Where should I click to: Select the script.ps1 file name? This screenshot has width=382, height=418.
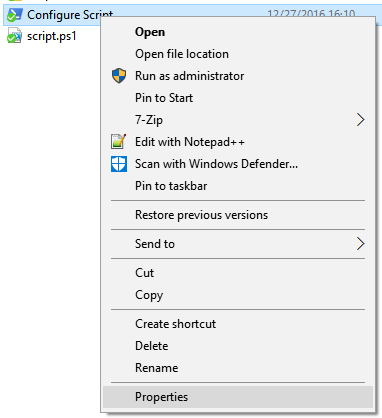(x=52, y=36)
